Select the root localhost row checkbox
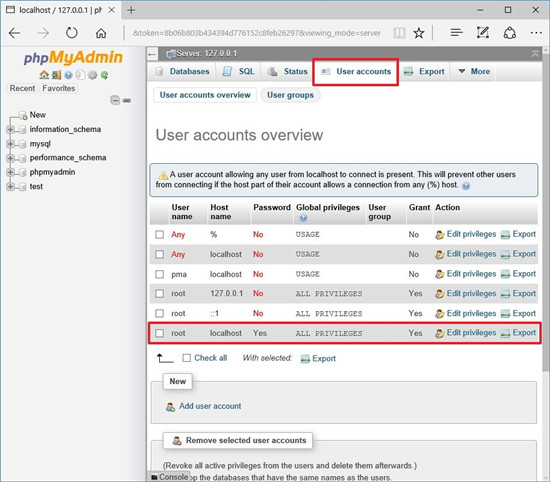 point(160,333)
